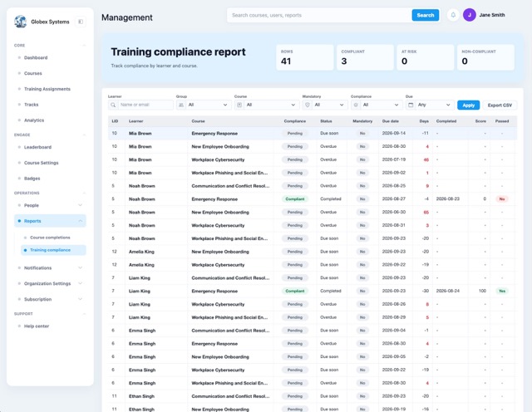Collapse the SUPPORT section chevron
The image size is (532, 412).
[x=84, y=314]
